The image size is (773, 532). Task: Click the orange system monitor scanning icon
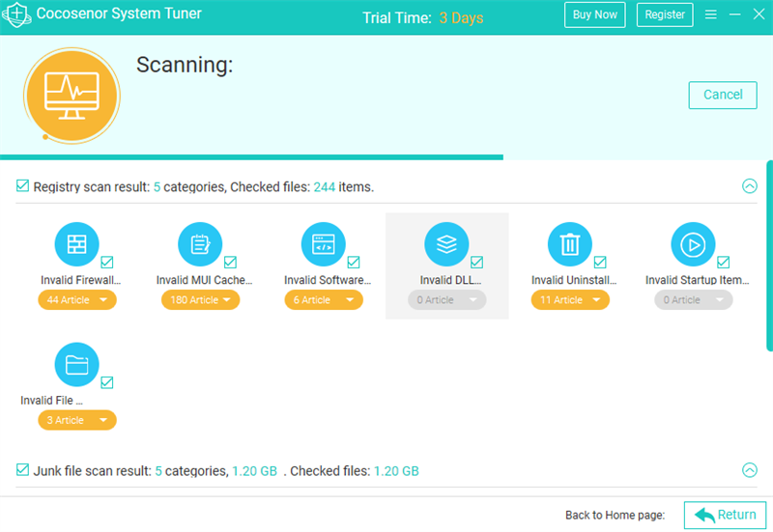tap(72, 96)
